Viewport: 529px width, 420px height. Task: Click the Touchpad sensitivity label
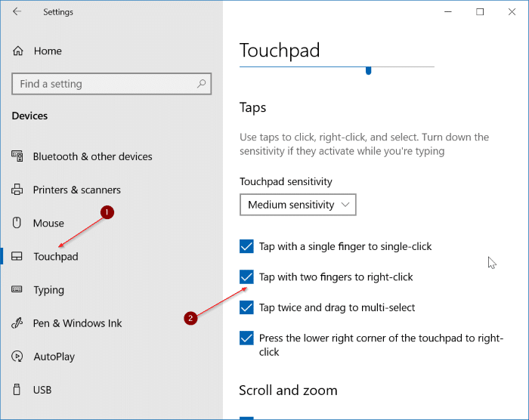(x=286, y=181)
